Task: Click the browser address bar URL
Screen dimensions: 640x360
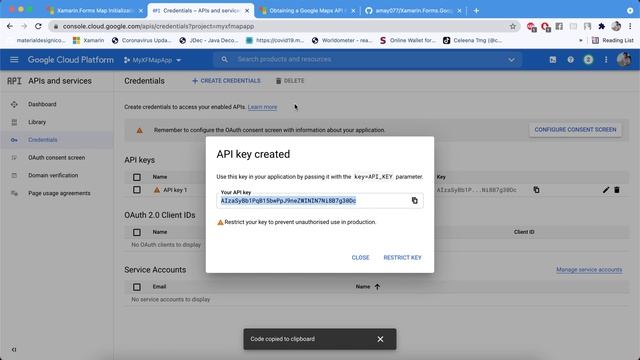Action: point(158,26)
